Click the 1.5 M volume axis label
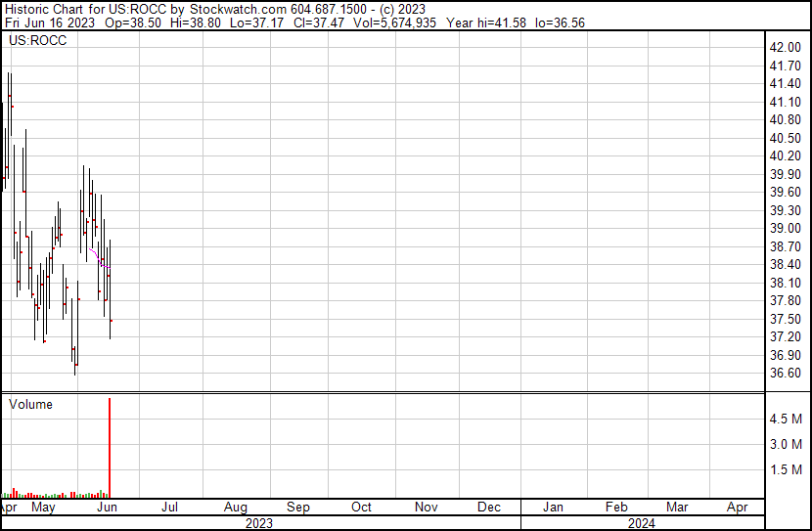812x531 pixels. tap(787, 470)
